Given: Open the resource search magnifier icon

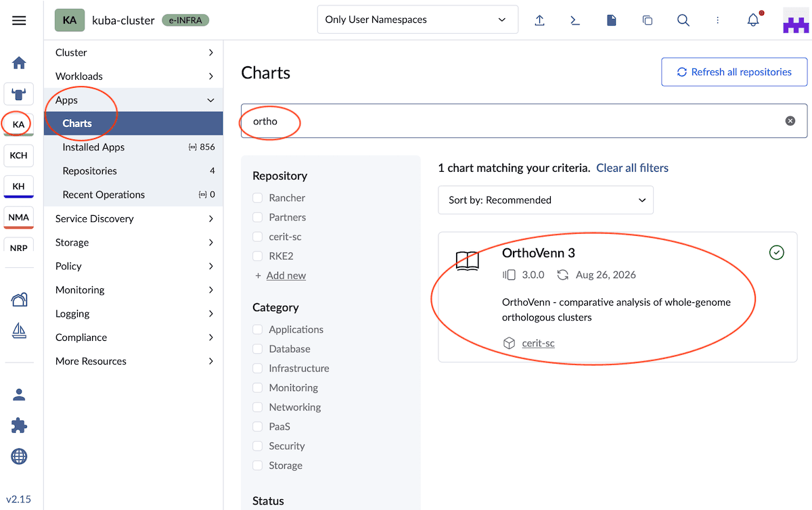Looking at the screenshot, I should pyautogui.click(x=683, y=20).
